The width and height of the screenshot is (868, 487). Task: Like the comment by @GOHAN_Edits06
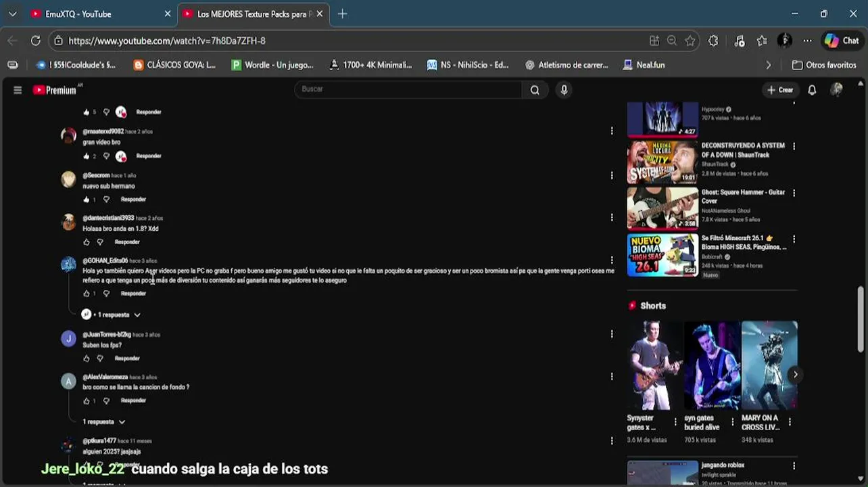86,294
